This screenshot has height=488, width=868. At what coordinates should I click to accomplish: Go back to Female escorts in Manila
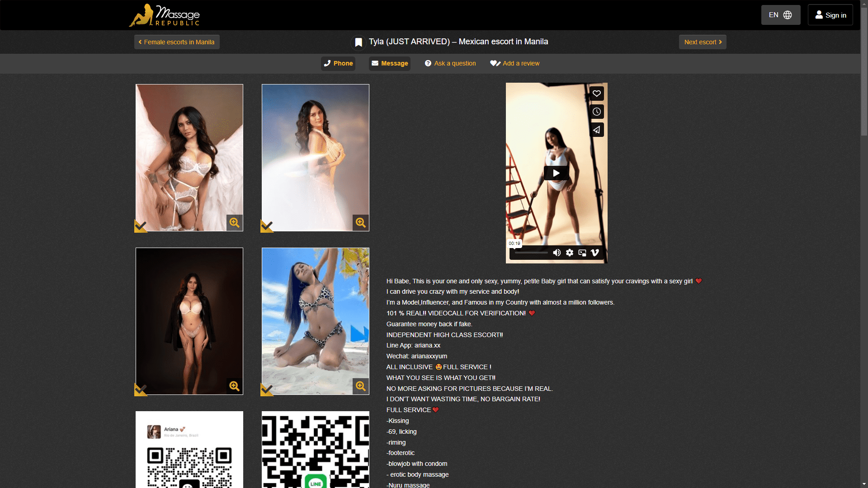177,42
